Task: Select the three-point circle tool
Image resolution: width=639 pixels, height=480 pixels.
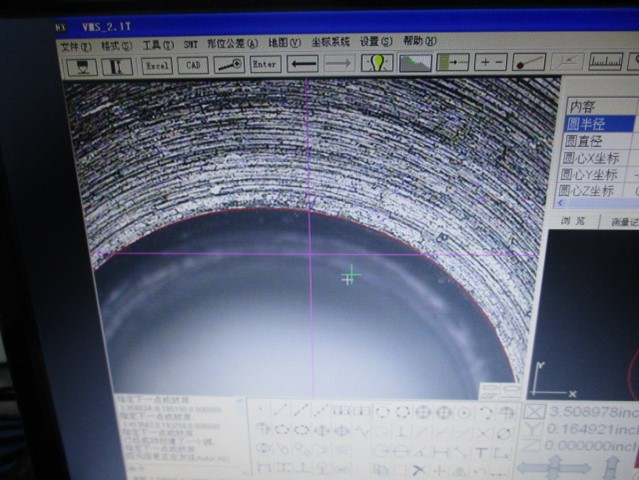Action: tap(383, 412)
